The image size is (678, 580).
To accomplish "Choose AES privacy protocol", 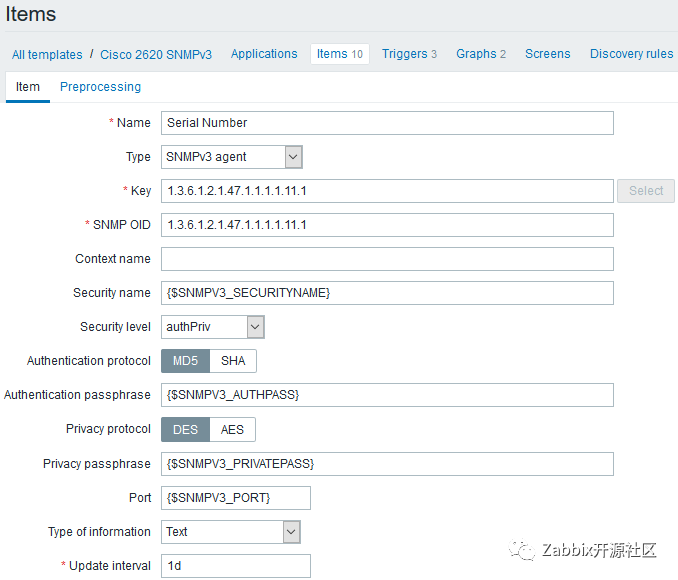I will coord(232,429).
